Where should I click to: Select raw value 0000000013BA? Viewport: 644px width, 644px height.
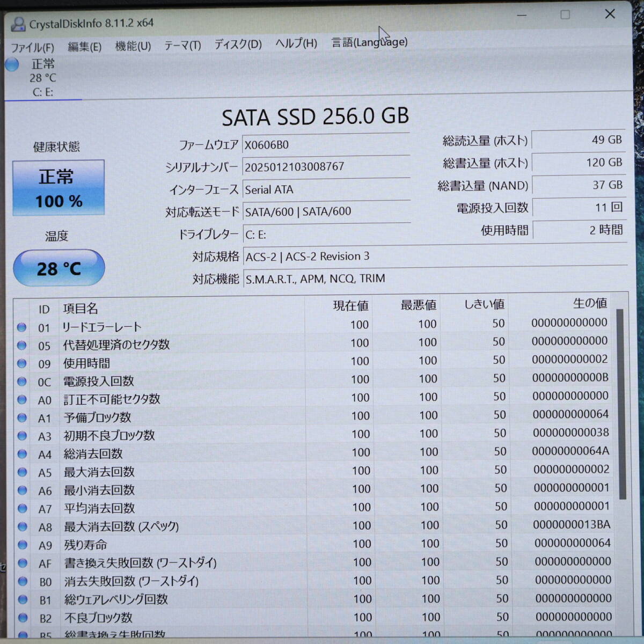[x=572, y=524]
